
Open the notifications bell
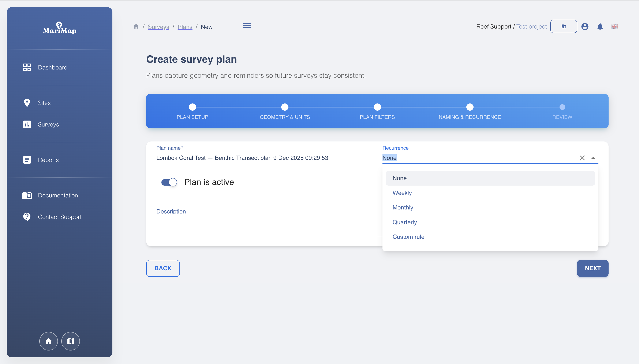(x=600, y=27)
